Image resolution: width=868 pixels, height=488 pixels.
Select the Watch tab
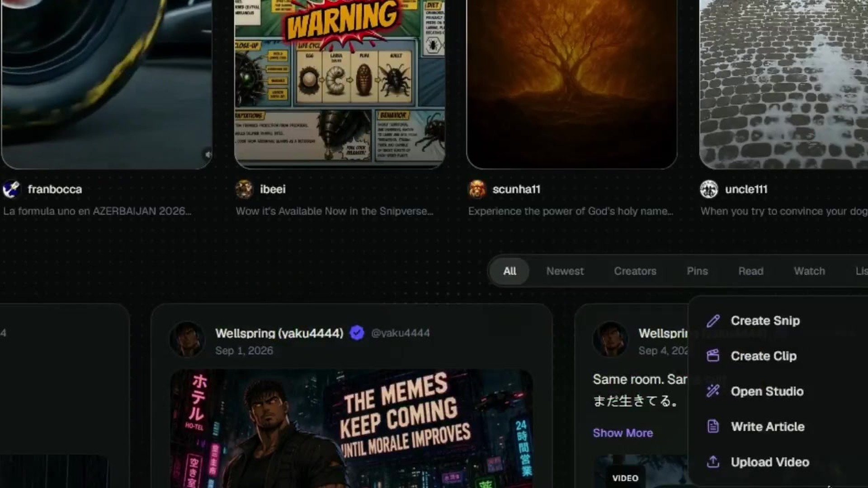(809, 271)
